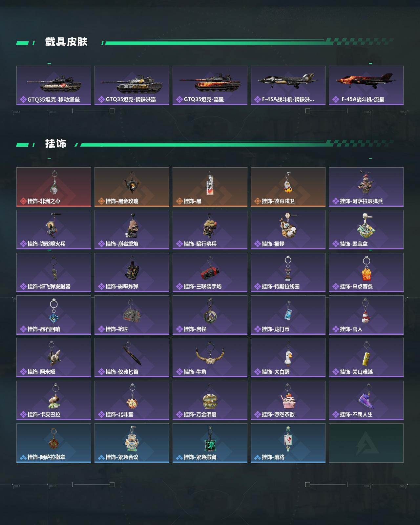Select the GTQ35坦克-移动堡垒 tank skin
420x525 pixels.
tap(54, 85)
